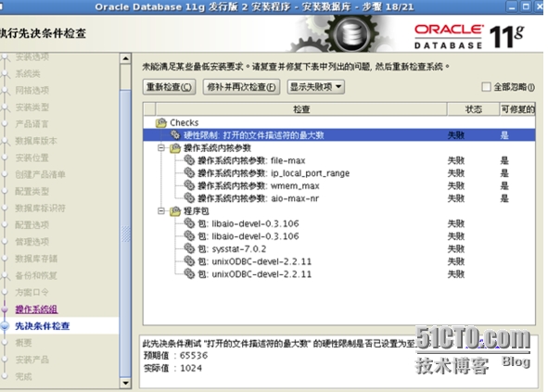548x392 pixels.
Task: Click step bullet icon beside 安装产品
Action: pyautogui.click(x=5, y=360)
